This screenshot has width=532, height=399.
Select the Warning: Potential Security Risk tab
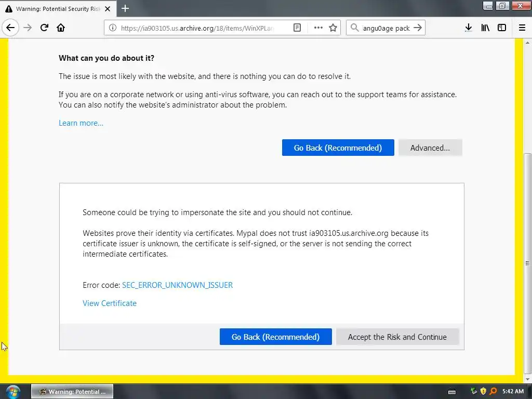(58, 9)
